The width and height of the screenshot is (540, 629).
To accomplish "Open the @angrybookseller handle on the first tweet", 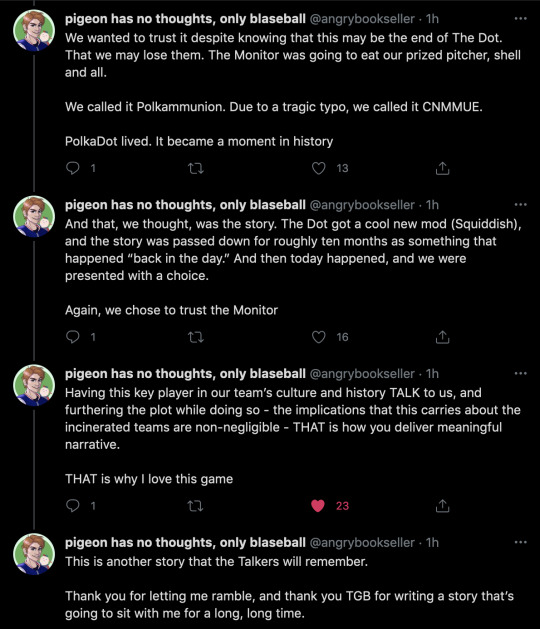I will tap(362, 19).
